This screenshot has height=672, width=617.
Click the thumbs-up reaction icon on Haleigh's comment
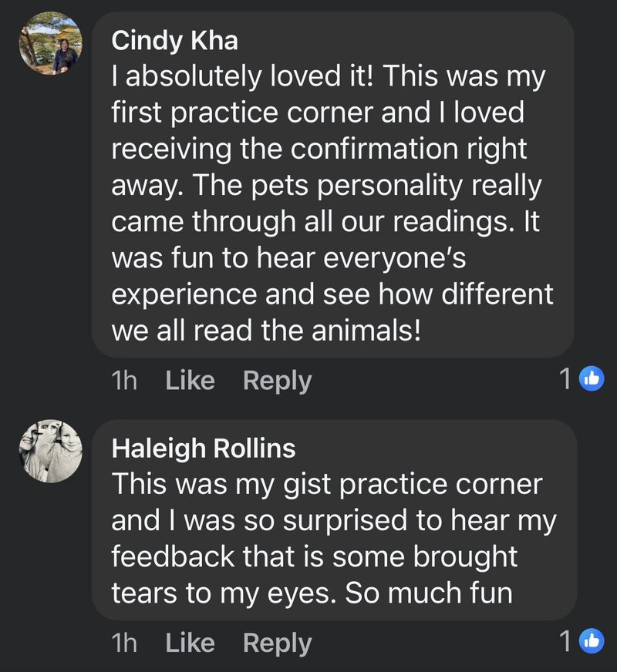point(592,641)
